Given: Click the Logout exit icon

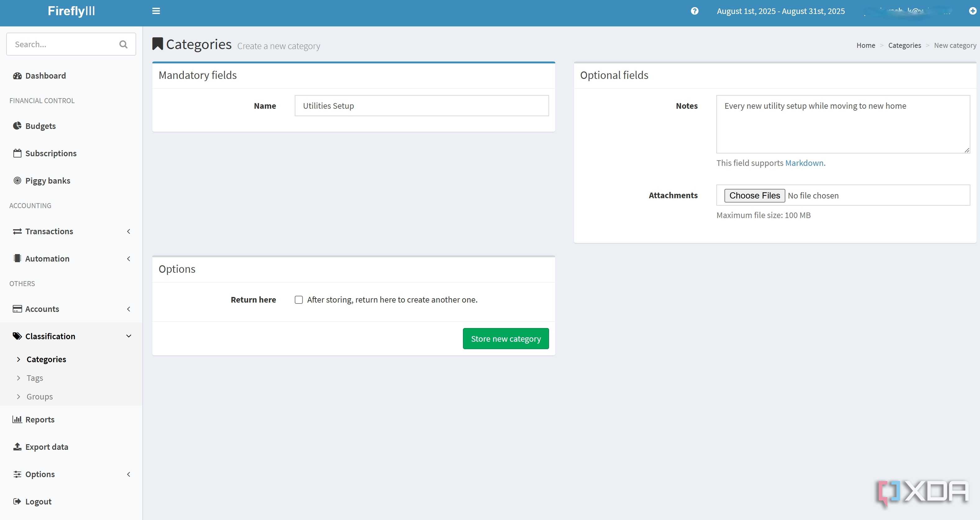Looking at the screenshot, I should click(17, 501).
